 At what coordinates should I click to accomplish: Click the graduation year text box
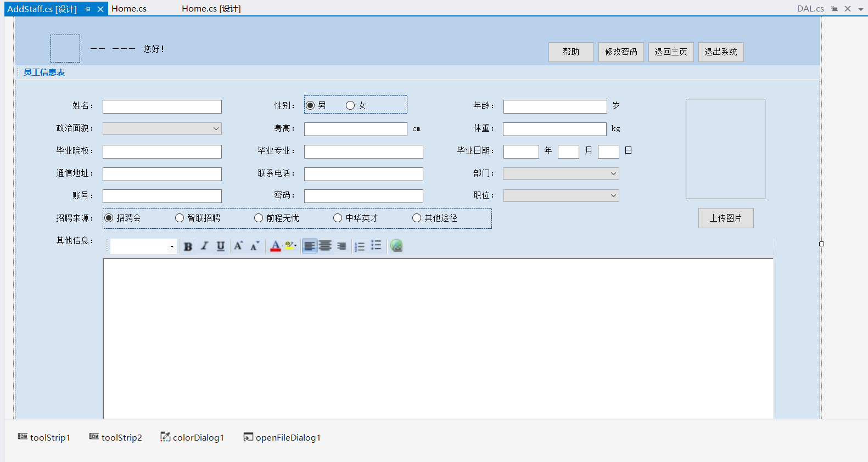tap(521, 151)
